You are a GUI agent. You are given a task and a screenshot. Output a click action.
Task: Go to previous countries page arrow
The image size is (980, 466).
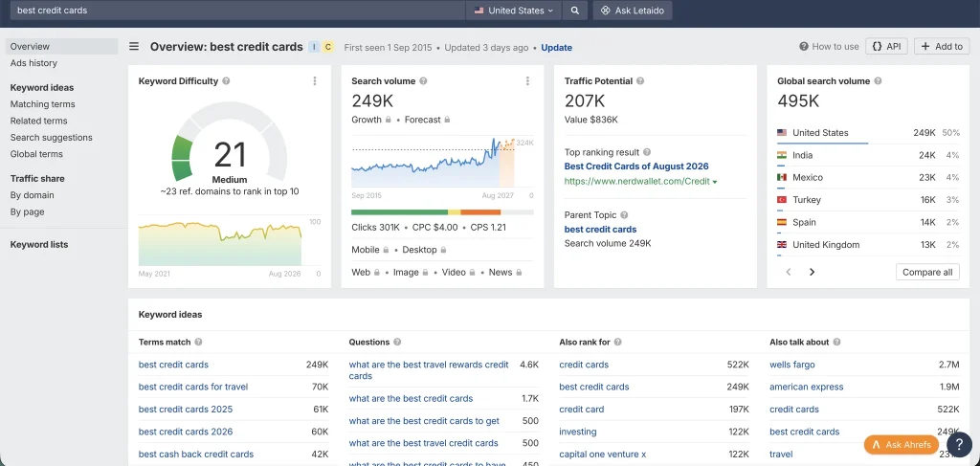789,272
